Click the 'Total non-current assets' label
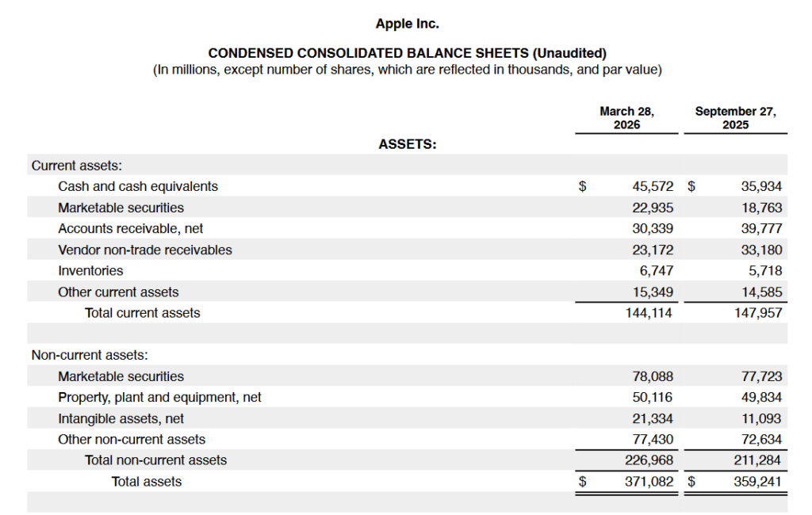Screen dimensions: 812x515 156,460
